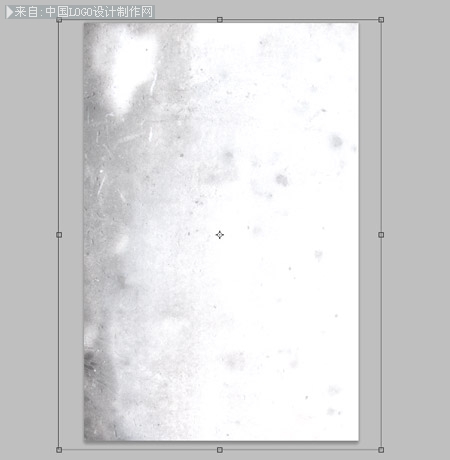Click the bottom-right corner transform handle
Screen dimensions: 450x460
pyautogui.click(x=381, y=450)
